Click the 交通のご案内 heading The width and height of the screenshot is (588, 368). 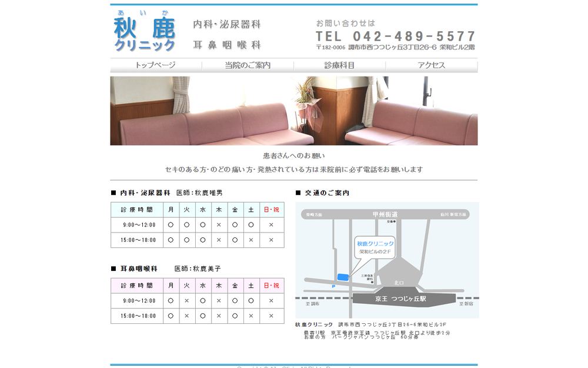(327, 193)
